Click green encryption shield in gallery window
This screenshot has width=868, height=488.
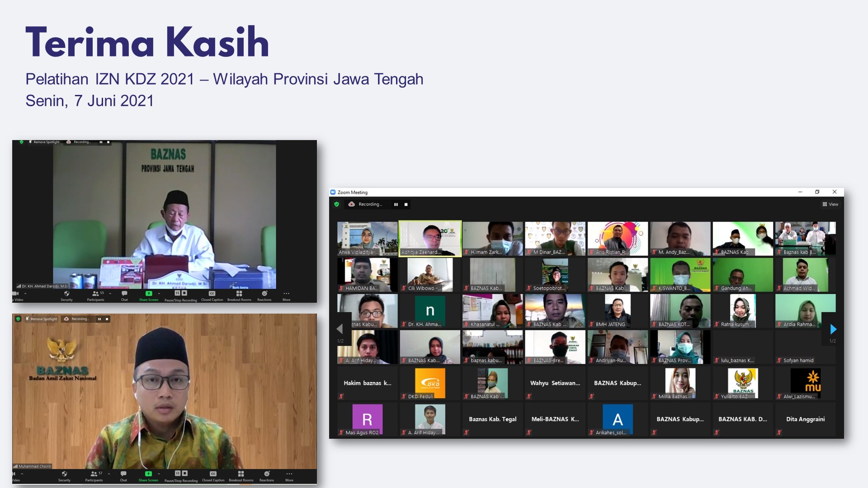click(x=336, y=204)
